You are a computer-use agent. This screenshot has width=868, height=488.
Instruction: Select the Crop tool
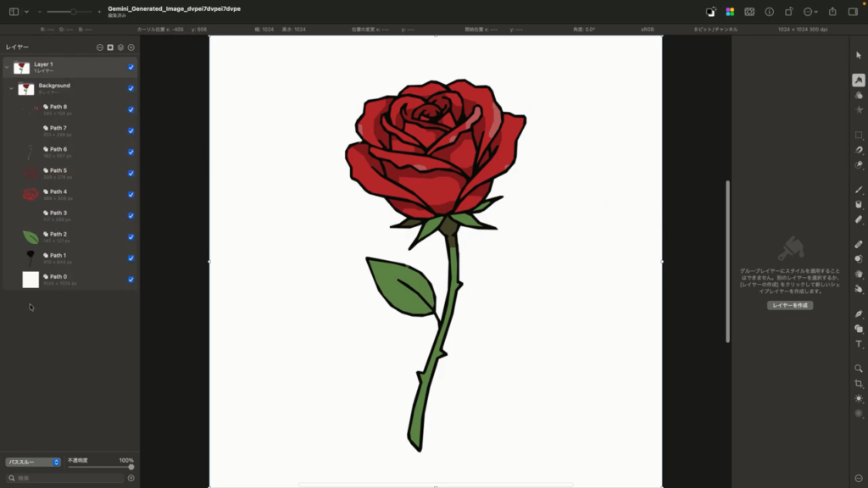[x=859, y=384]
